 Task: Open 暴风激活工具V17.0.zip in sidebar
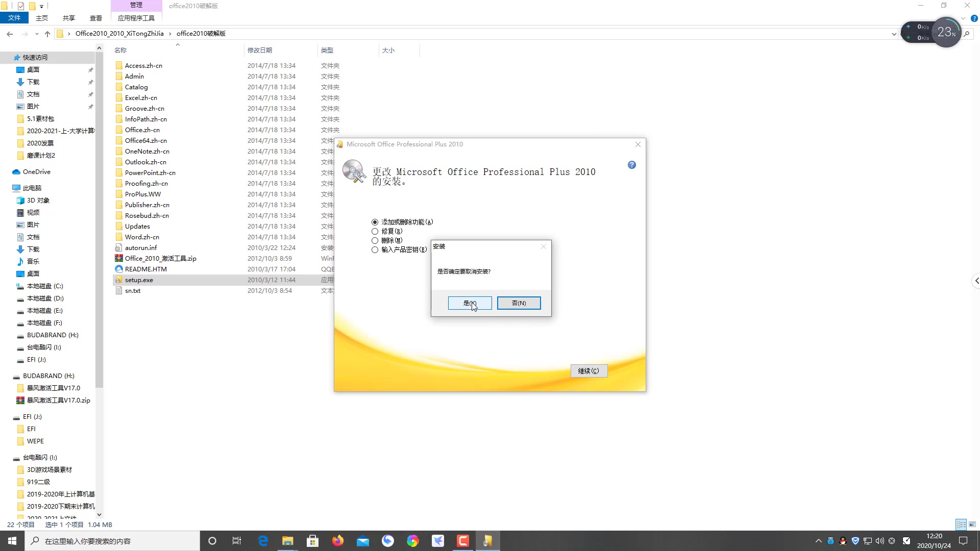pyautogui.click(x=58, y=400)
